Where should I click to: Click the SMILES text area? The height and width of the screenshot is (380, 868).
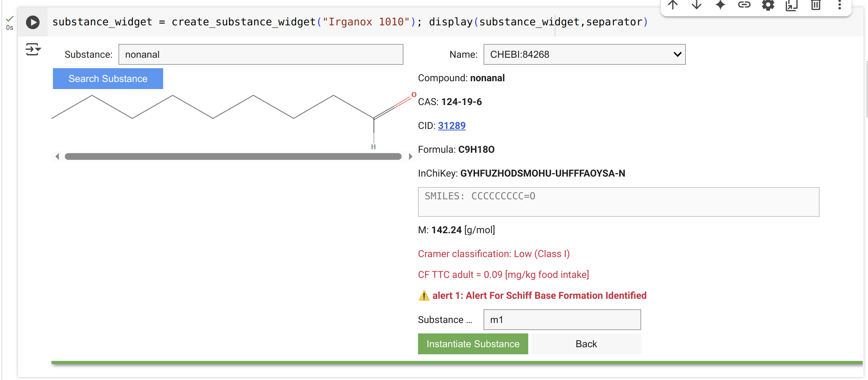coord(618,202)
